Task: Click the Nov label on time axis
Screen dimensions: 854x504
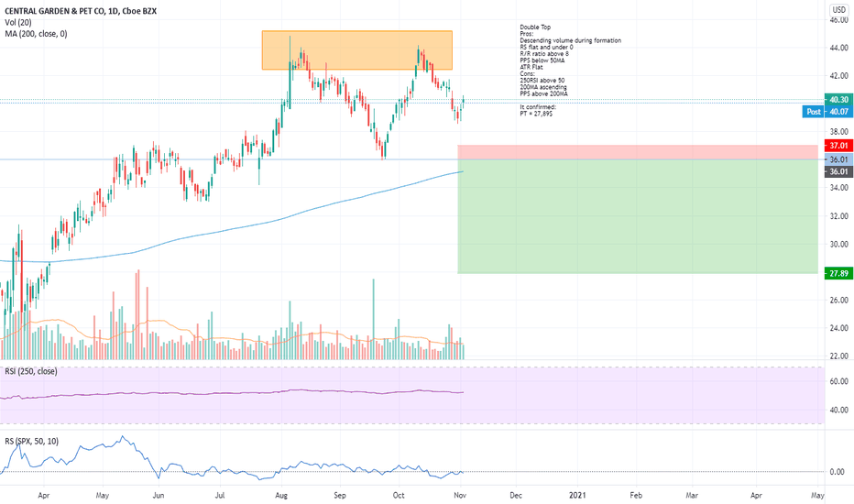Action: (460, 495)
